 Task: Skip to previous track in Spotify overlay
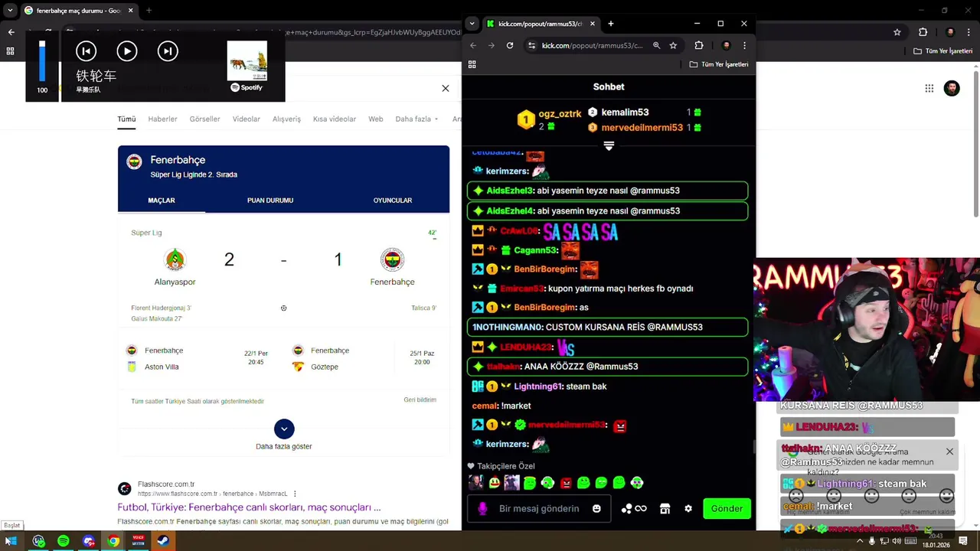tap(86, 51)
